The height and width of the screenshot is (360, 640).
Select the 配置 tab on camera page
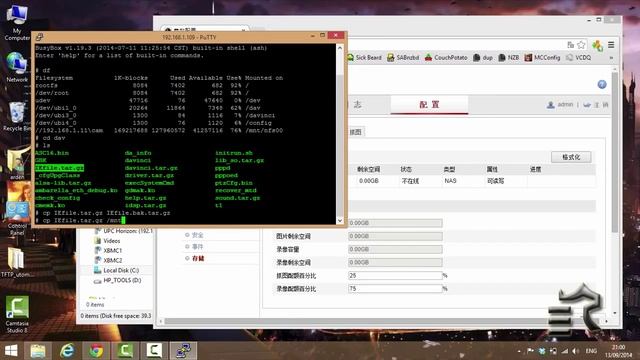tap(429, 104)
